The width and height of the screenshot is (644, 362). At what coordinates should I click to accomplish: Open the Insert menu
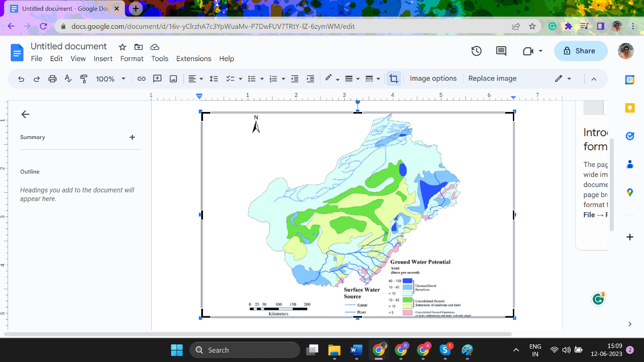(103, 59)
